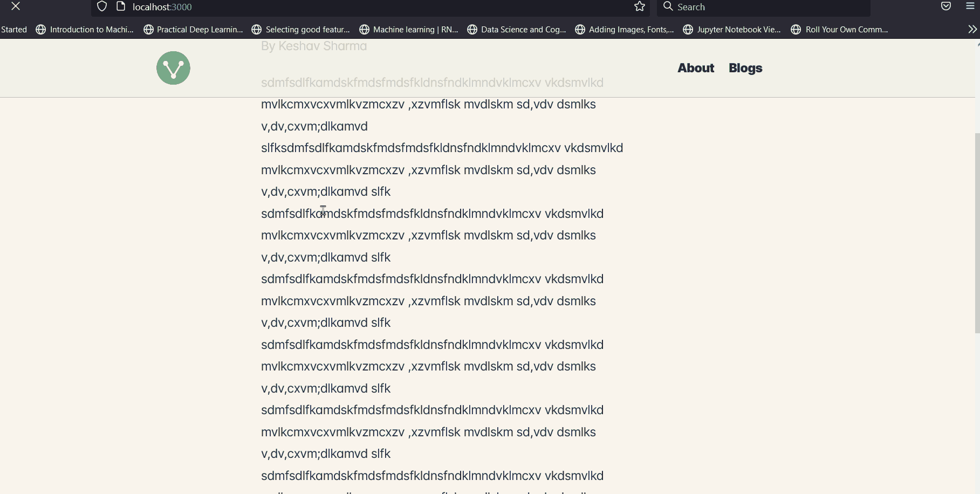Image resolution: width=980 pixels, height=494 pixels.
Task: Toggle tracking protection with the shield icon
Action: tap(102, 6)
